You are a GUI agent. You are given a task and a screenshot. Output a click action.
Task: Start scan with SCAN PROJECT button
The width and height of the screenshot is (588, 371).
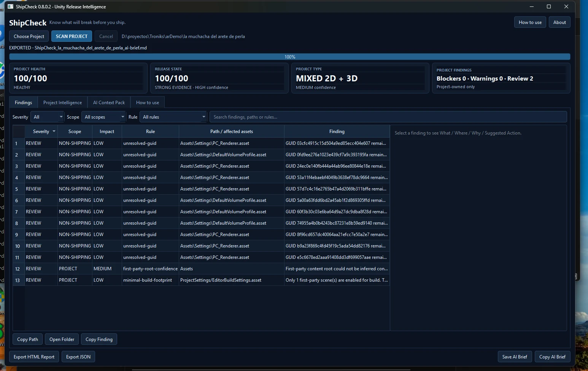point(72,36)
